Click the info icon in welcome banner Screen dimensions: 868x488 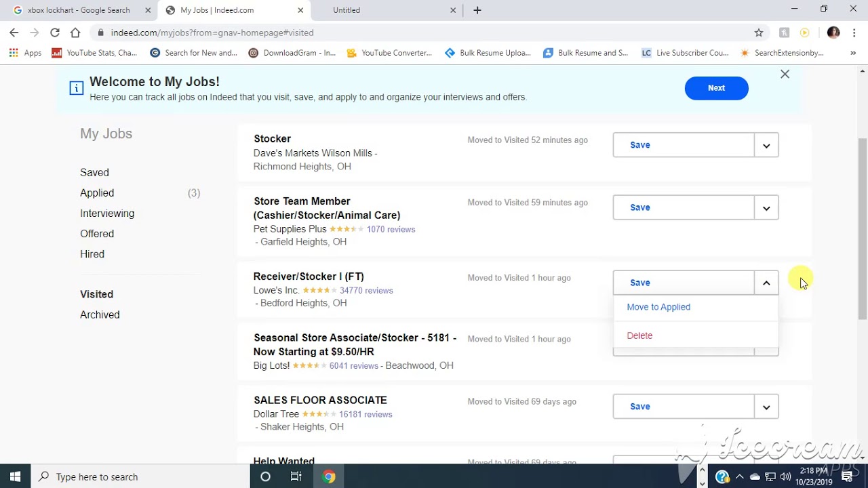click(x=77, y=88)
